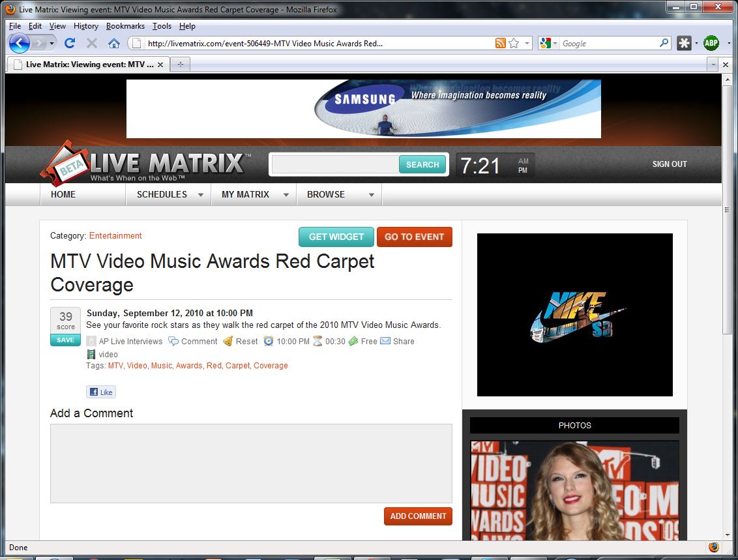Image resolution: width=738 pixels, height=560 pixels.
Task: Click the Awards tag link
Action: click(188, 366)
